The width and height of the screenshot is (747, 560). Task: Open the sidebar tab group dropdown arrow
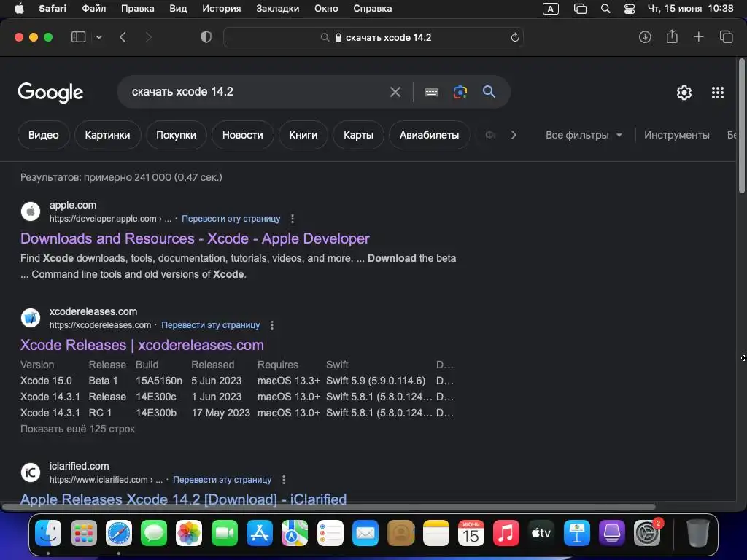click(98, 37)
